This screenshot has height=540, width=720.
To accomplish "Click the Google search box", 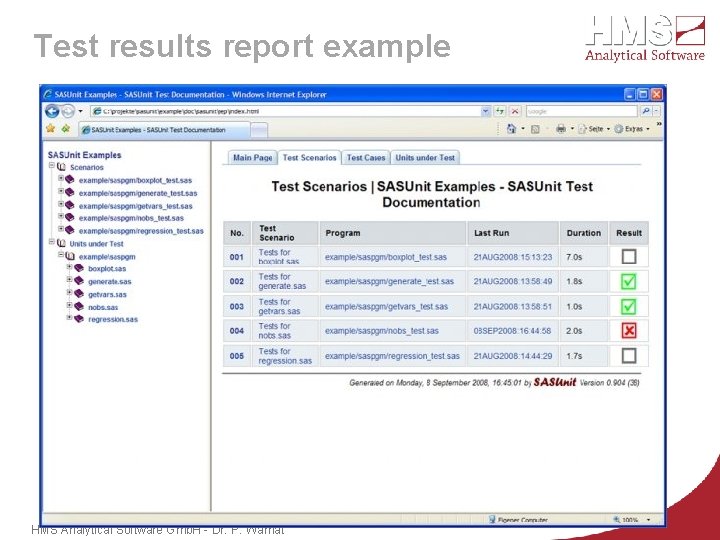I will [x=582, y=111].
